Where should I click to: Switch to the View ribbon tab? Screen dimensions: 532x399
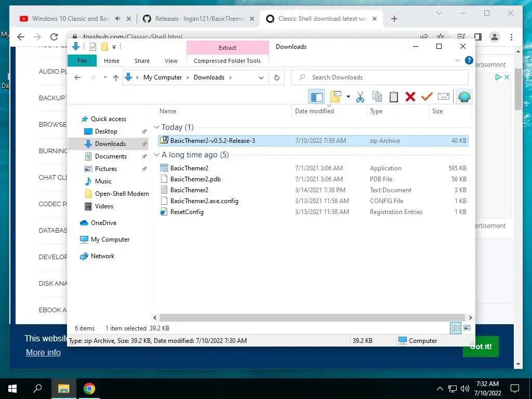pyautogui.click(x=171, y=61)
